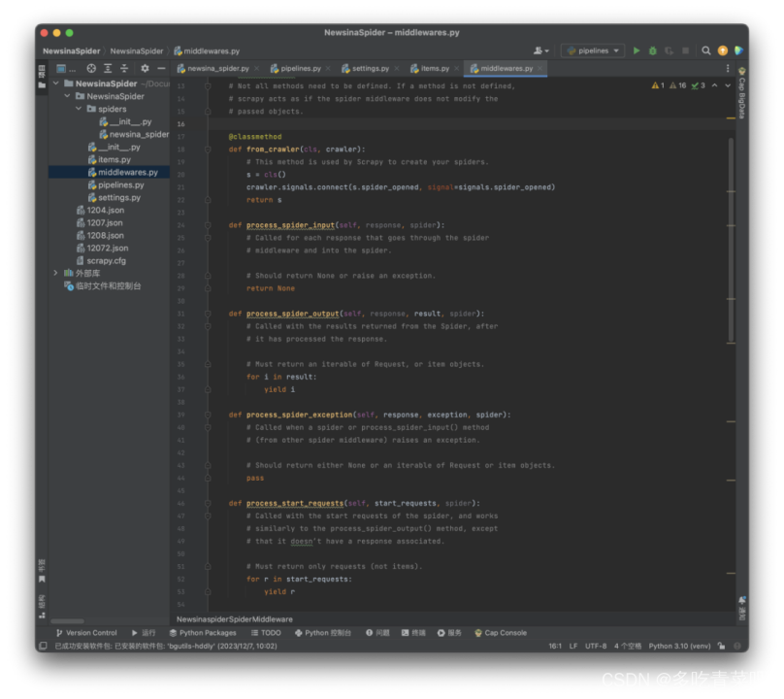Screen dimensions: 784x699
Task: Collapse the spiders folder
Action: point(79,109)
